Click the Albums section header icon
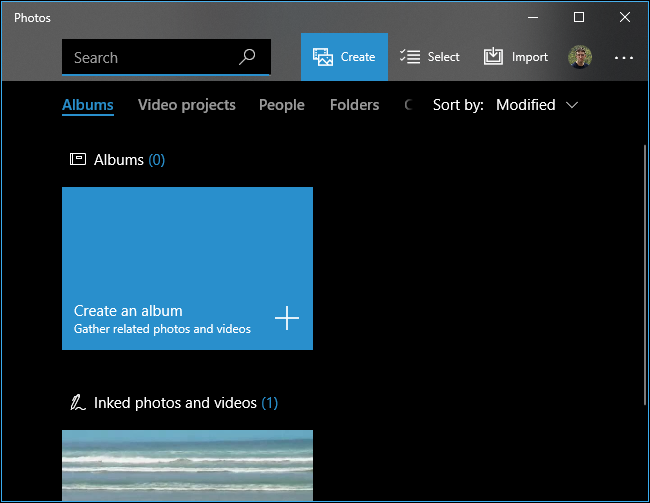 (77, 159)
